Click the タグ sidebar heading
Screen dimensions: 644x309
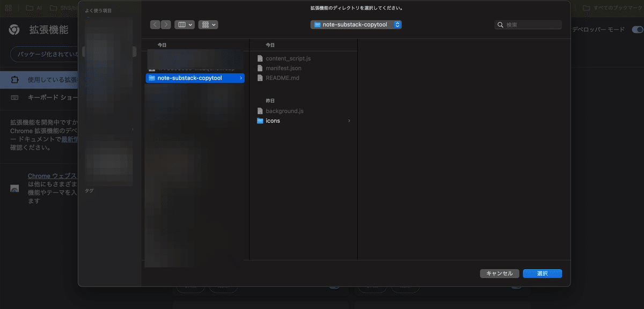point(89,190)
